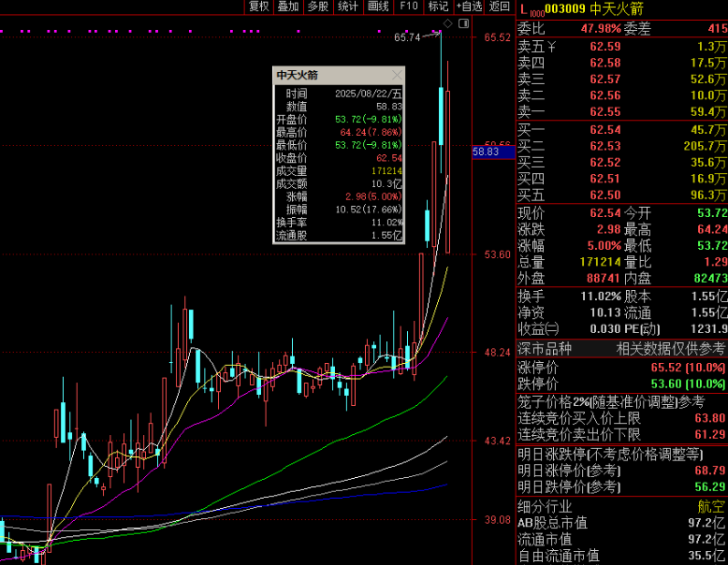This screenshot has height=565, width=728.
Task: Click the 净资 value 10.13
Action: tap(605, 312)
